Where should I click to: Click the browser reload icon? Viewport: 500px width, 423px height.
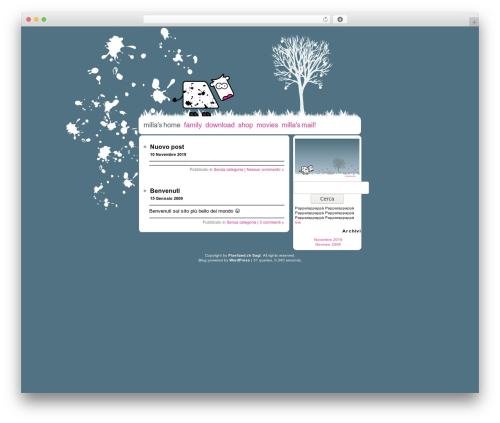point(325,19)
